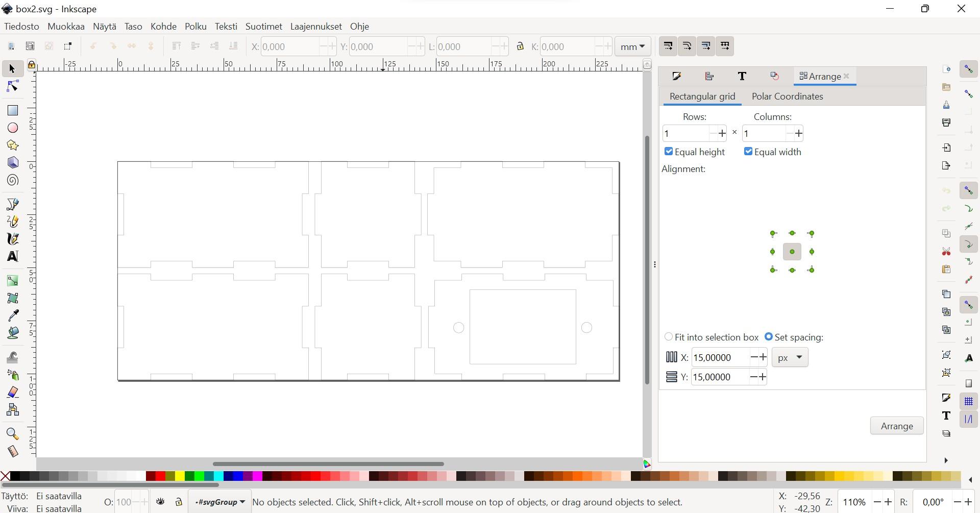Viewport: 980px width, 513px height.
Task: Pick the black color swatch
Action: 15,476
